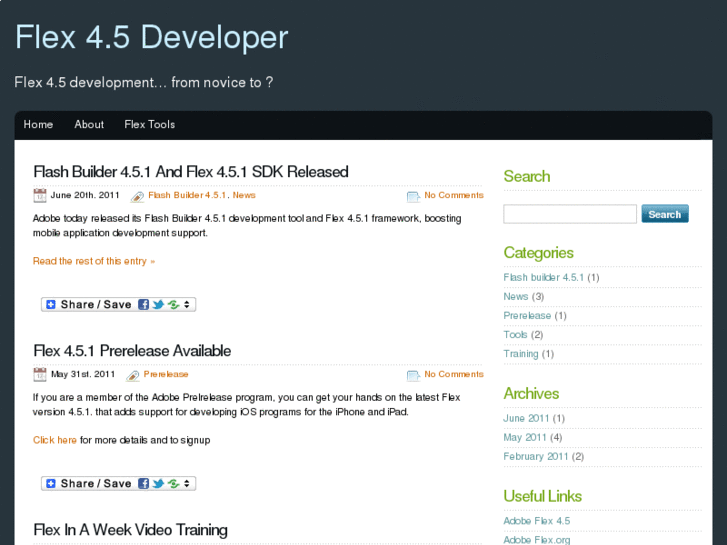Open the Home menu item
The image size is (727, 545).
coord(38,124)
